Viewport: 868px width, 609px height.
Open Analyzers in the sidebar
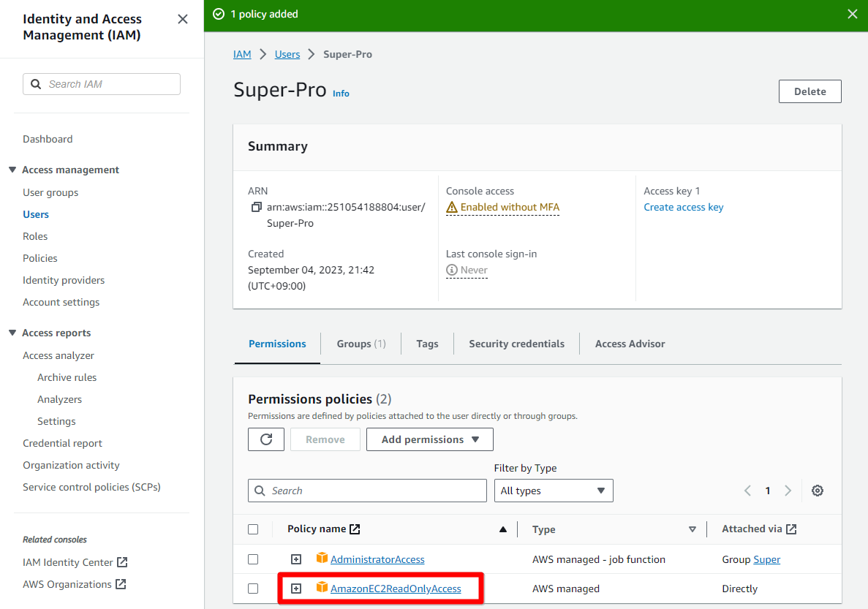click(59, 400)
